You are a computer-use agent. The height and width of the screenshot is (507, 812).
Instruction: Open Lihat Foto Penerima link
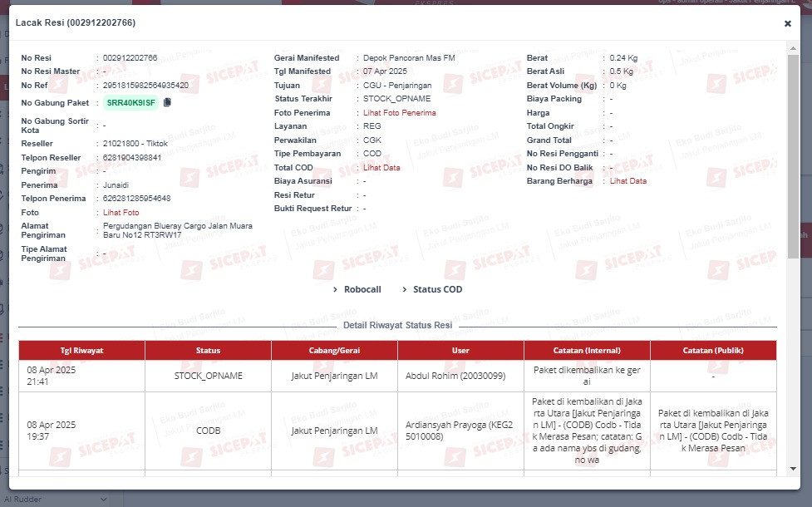point(399,112)
